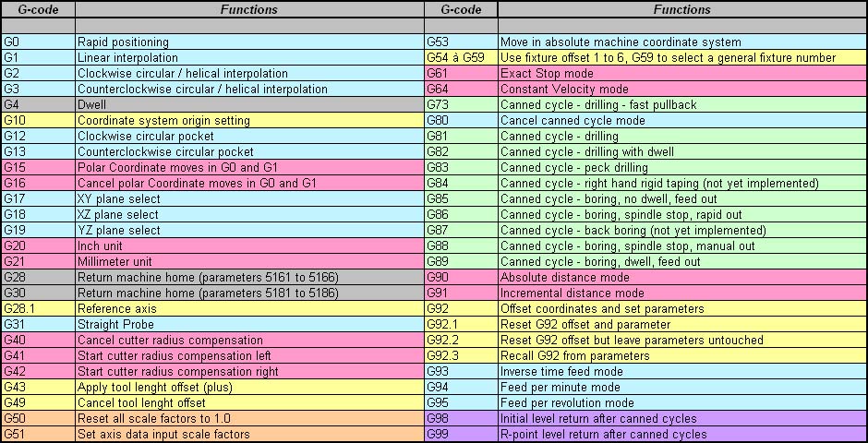Click the right Functions column header
Screen dimensions: 868x443
(682, 9)
